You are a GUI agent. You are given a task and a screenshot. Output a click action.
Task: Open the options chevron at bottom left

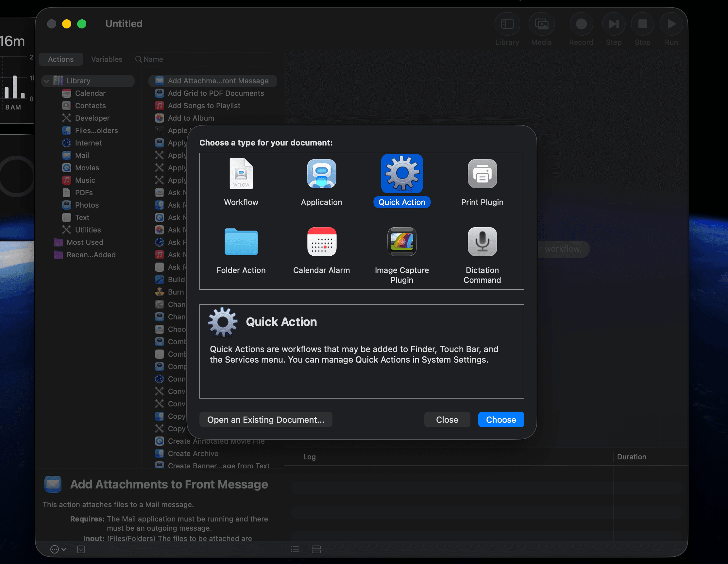coord(64,549)
